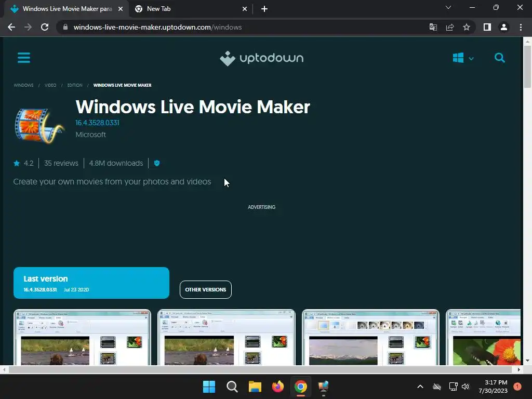
Task: Go back with the browser back arrow
Action: (11, 27)
